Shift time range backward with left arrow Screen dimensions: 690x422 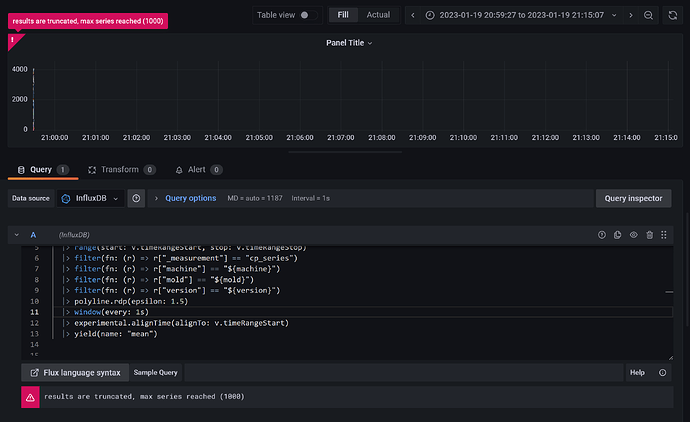414,15
